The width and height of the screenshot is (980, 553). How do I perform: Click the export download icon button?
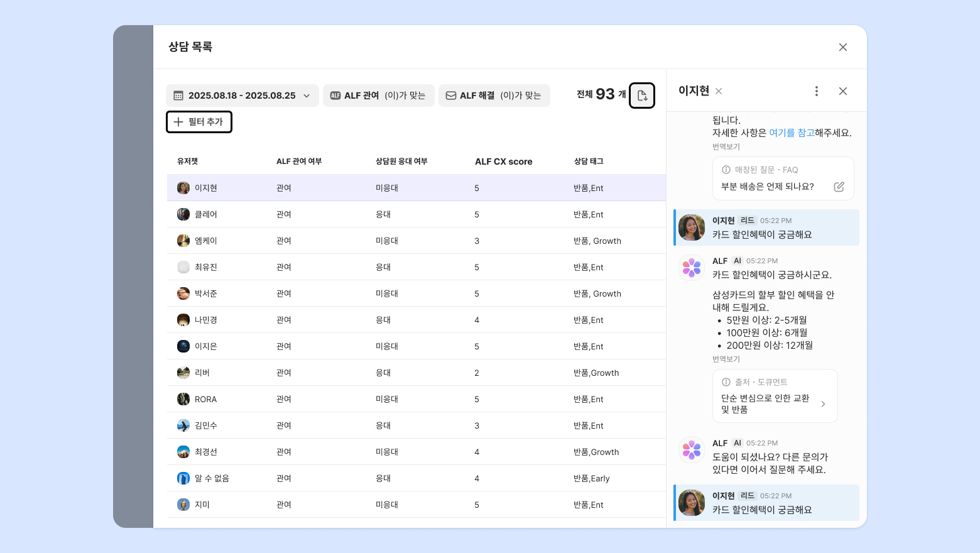click(642, 96)
